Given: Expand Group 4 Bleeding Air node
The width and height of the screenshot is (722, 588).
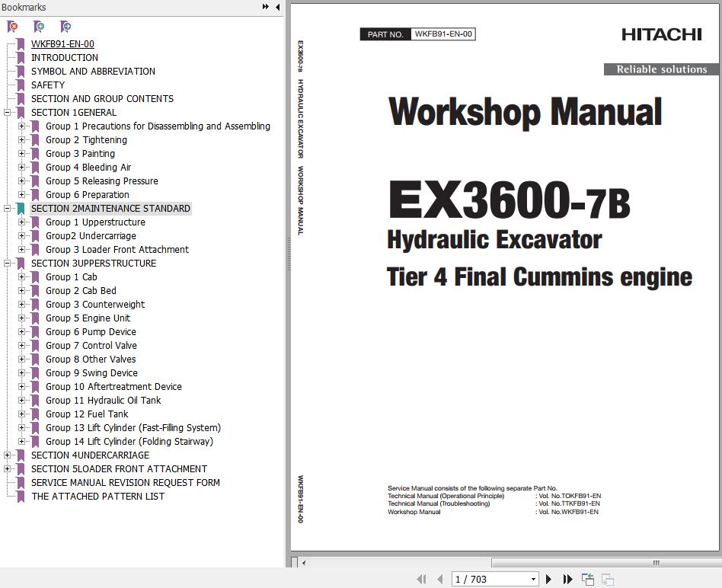Looking at the screenshot, I should [x=21, y=167].
